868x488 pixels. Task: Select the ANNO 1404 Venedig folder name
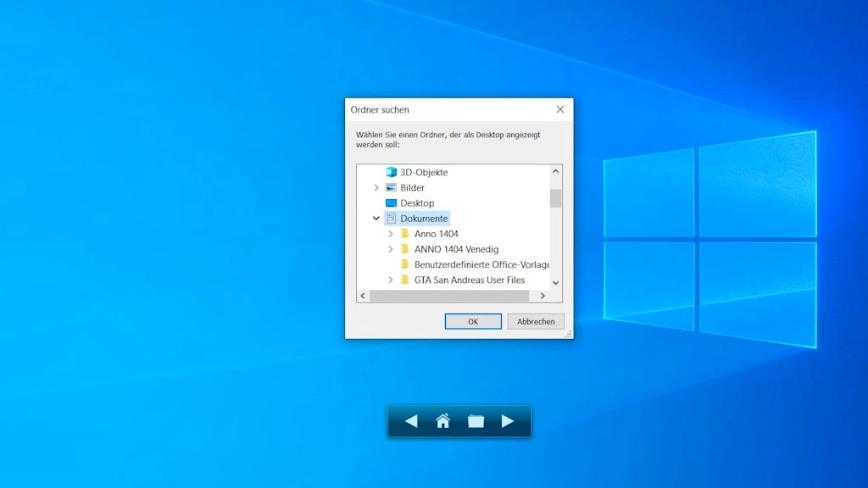(457, 249)
